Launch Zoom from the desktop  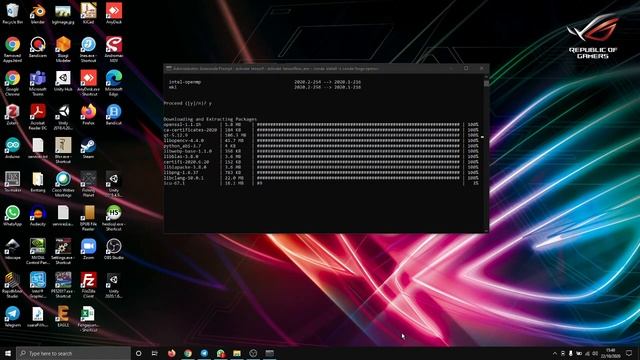tap(88, 249)
